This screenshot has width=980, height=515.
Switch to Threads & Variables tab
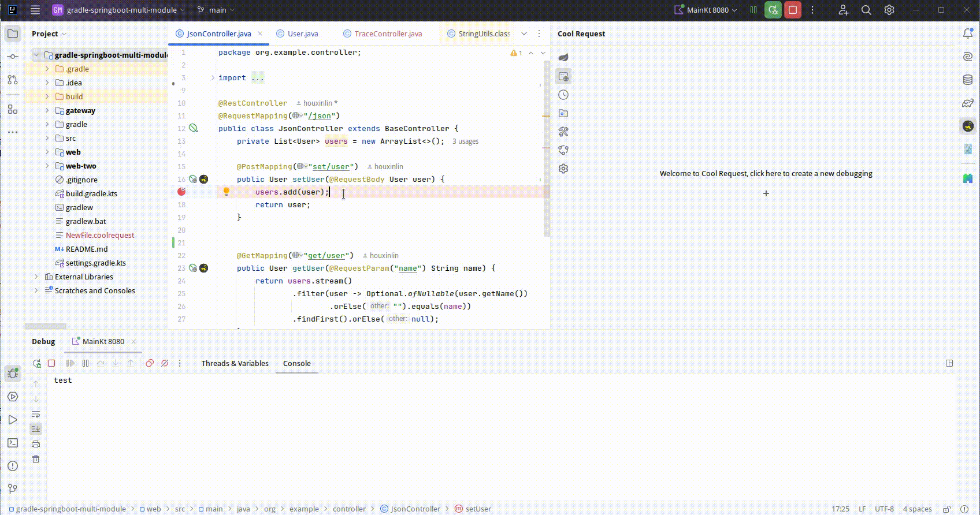(235, 363)
